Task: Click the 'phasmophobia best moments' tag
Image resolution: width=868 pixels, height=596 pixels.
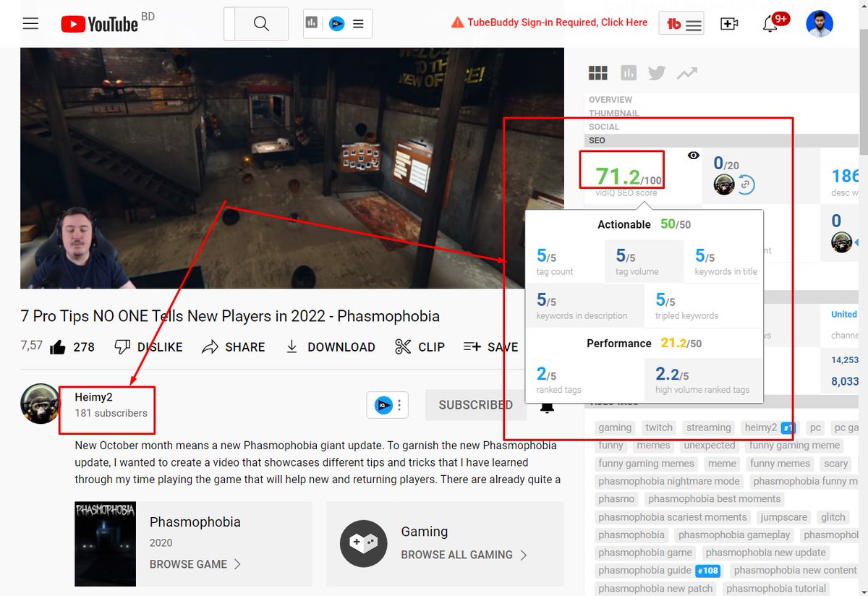Action: [x=715, y=499]
